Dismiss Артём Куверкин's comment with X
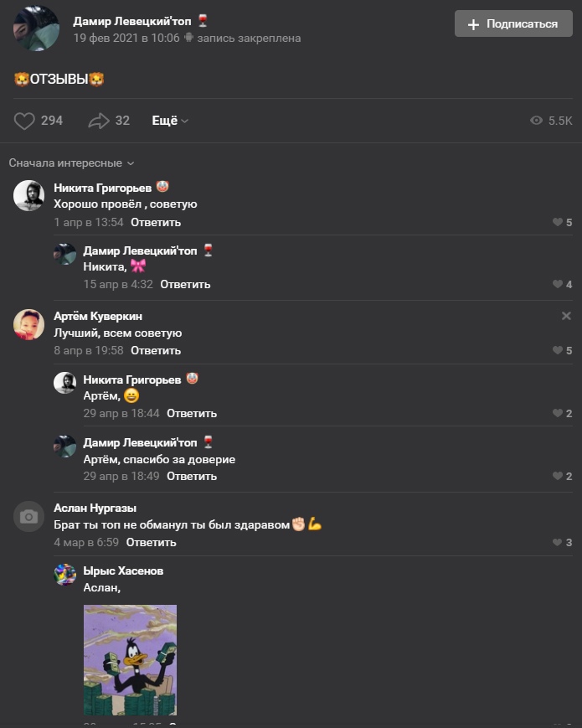This screenshot has width=582, height=728. click(566, 316)
